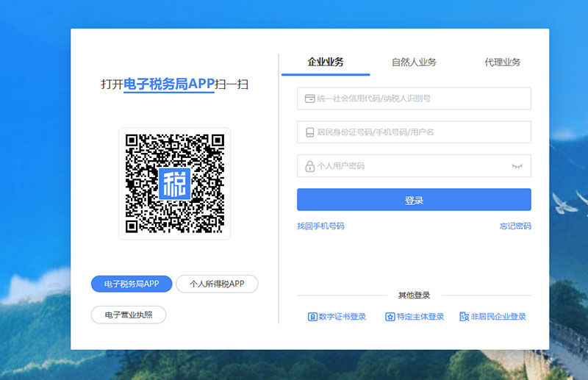Screen dimensions: 588x380
Task: Focus the 居民身份证号码/手机号码/用户名 field
Action: (x=414, y=132)
